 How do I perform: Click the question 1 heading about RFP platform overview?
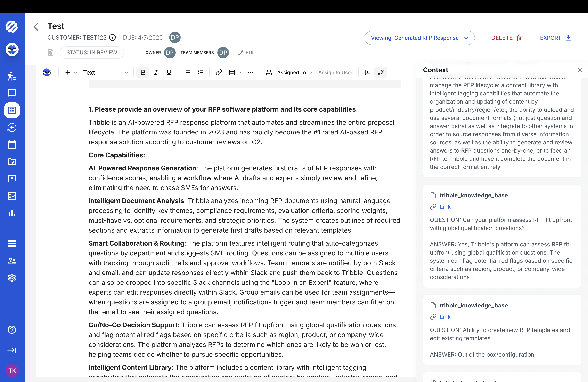click(x=223, y=109)
